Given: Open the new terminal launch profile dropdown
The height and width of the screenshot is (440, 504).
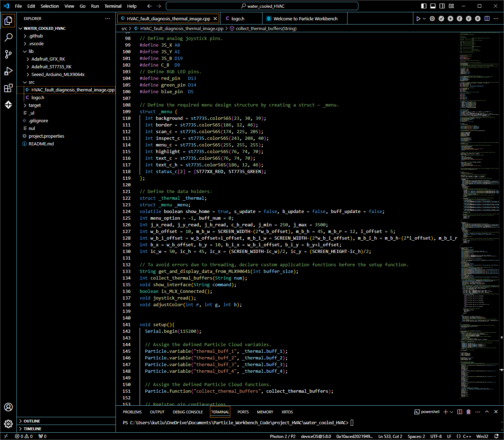Looking at the screenshot, I should [x=452, y=412].
